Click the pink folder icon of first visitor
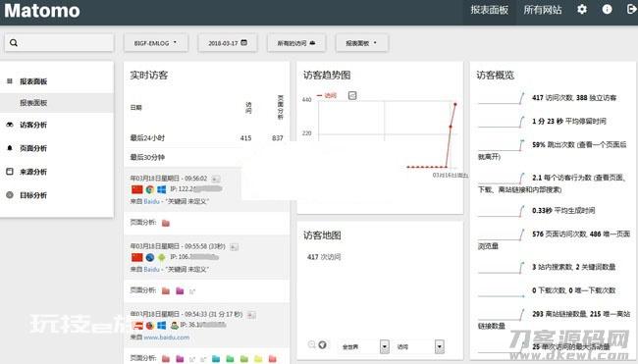The width and height of the screenshot is (638, 364). click(166, 223)
